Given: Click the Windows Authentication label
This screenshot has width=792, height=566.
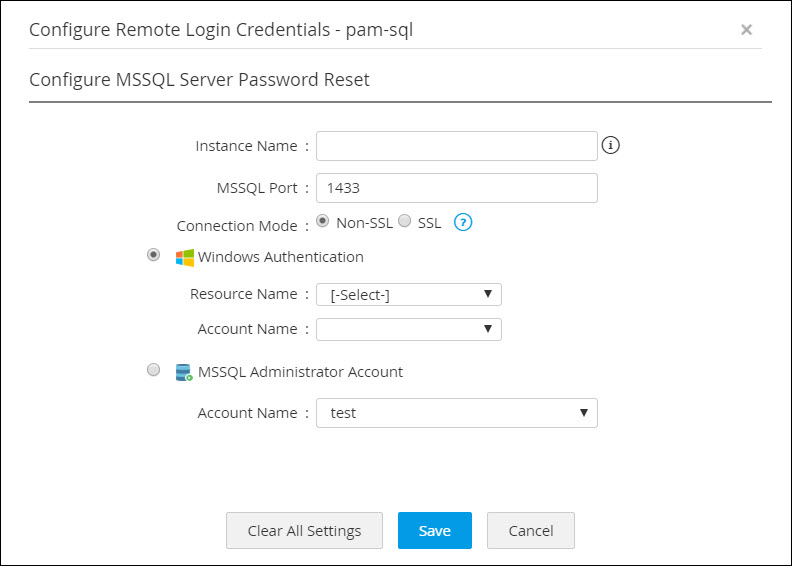Looking at the screenshot, I should [280, 257].
